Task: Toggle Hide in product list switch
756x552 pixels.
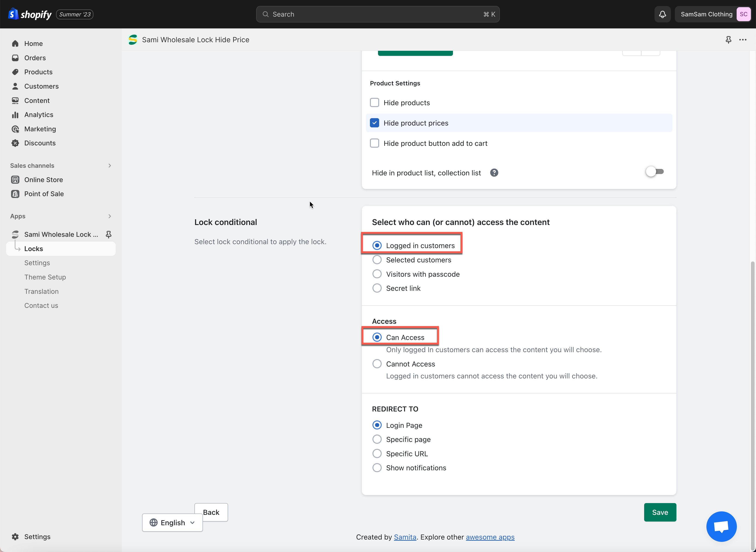Action: coord(655,172)
